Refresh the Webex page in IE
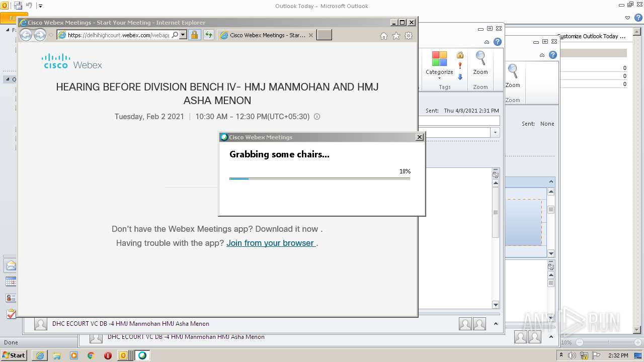Viewport: 644px width, 362px height. pyautogui.click(x=209, y=35)
